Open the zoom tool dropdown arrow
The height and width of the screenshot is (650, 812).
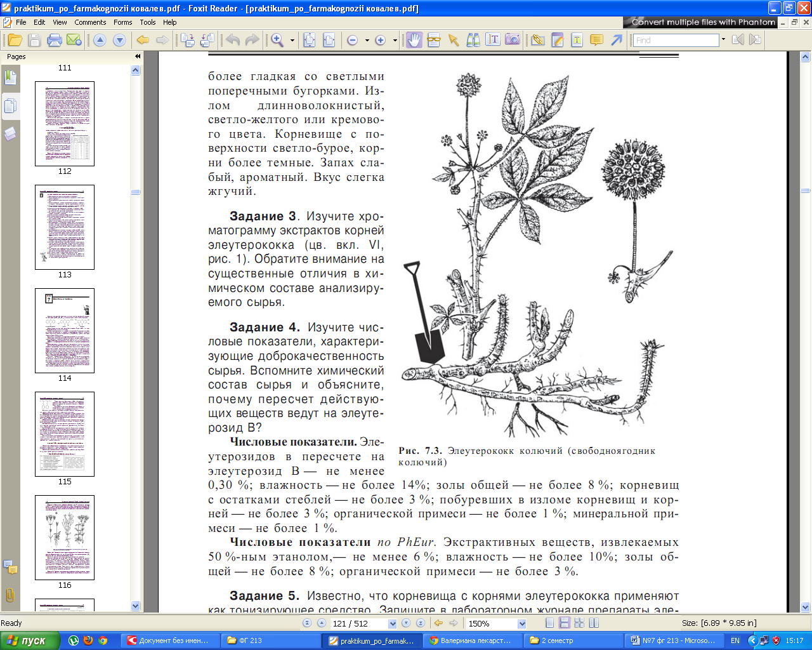point(292,40)
